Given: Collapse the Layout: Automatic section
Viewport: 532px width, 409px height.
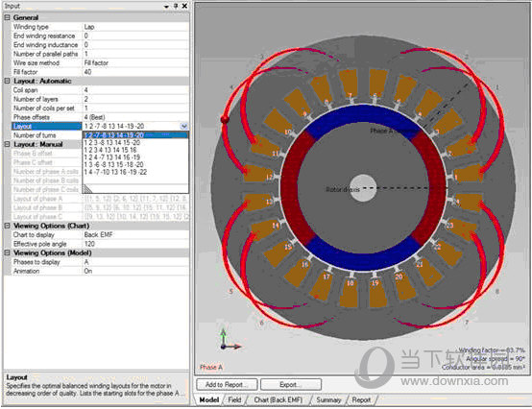Looking at the screenshot, I should 7,81.
